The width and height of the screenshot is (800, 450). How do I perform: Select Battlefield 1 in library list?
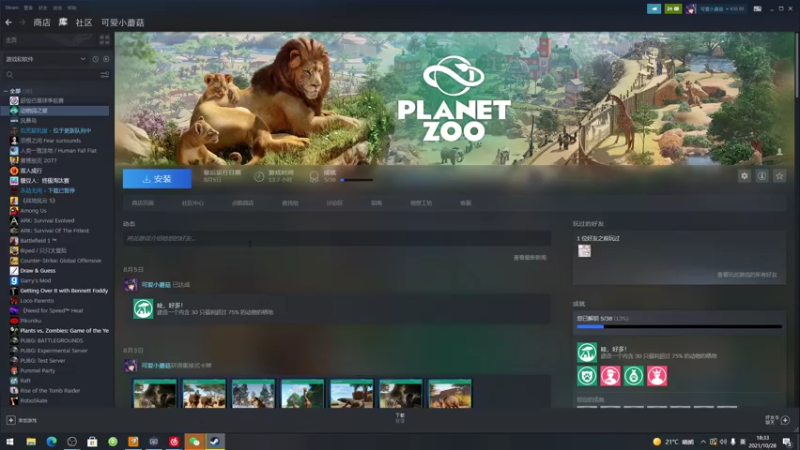(x=38, y=240)
